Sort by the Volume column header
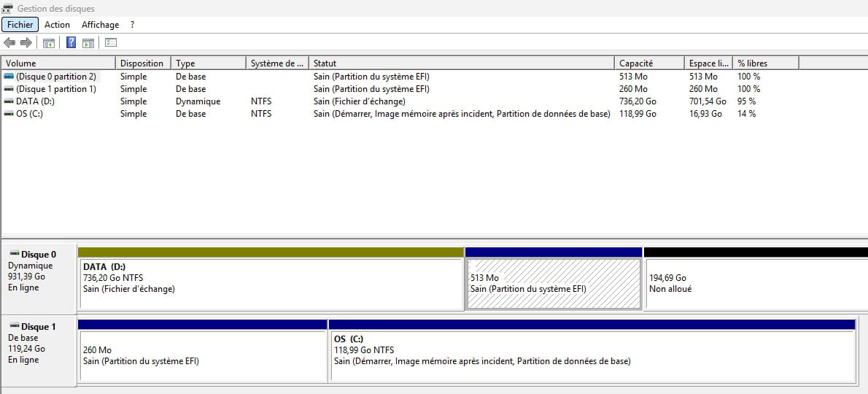The height and width of the screenshot is (394, 868). point(58,63)
